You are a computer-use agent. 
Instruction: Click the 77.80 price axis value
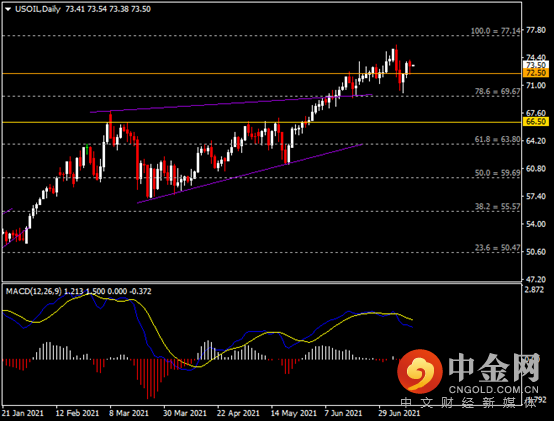[536, 30]
